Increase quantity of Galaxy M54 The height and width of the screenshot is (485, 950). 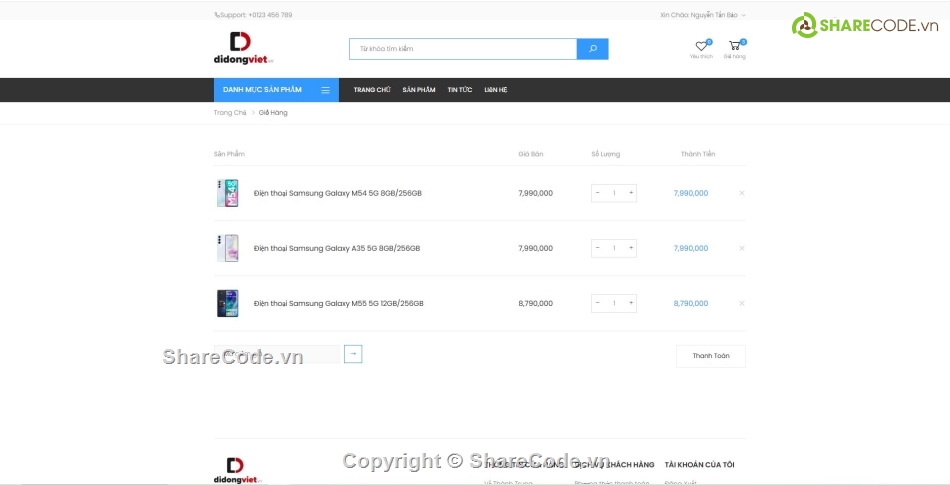click(631, 193)
